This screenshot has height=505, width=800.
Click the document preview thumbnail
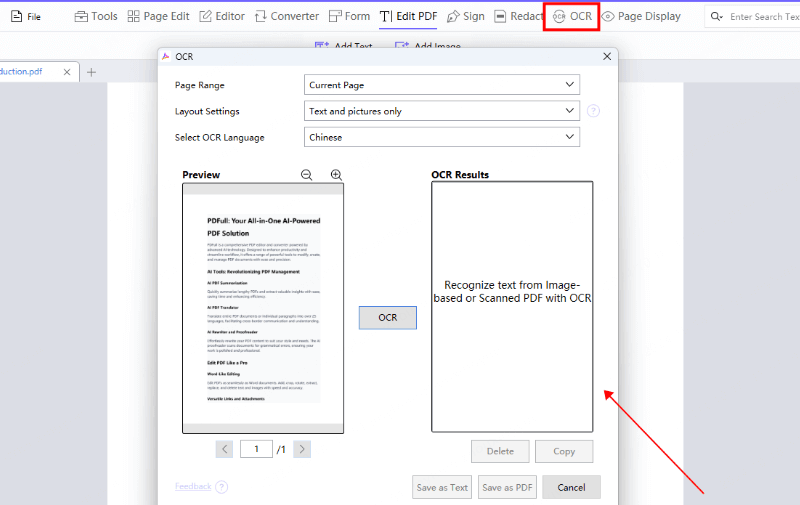click(263, 308)
